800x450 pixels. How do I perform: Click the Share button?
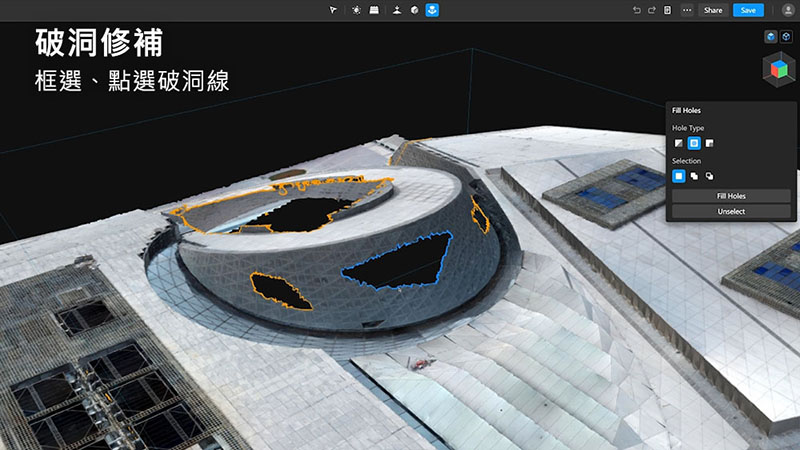point(713,10)
